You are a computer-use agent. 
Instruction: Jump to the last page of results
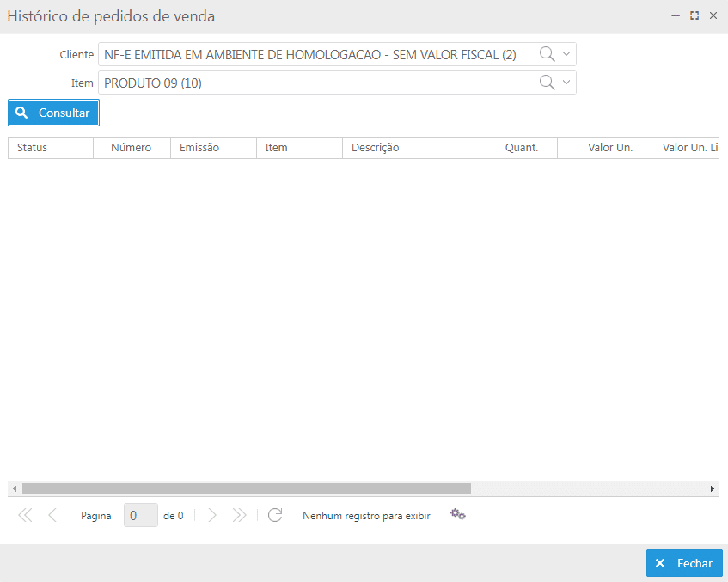coord(240,515)
